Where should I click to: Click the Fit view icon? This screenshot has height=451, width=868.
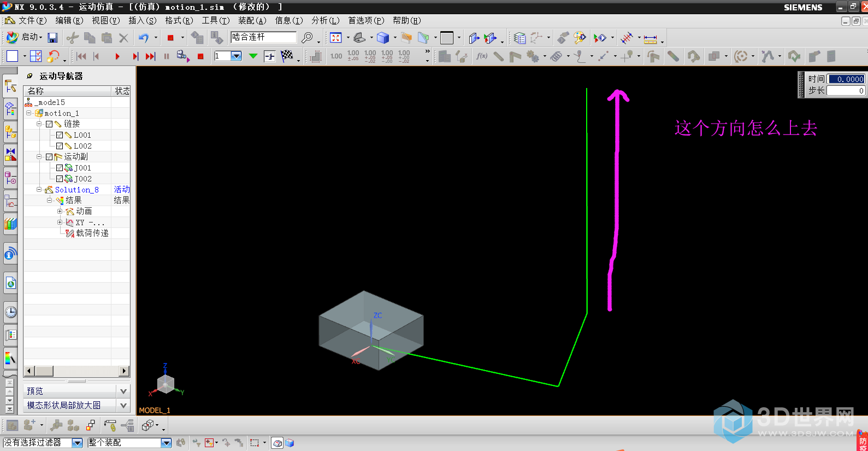point(336,38)
